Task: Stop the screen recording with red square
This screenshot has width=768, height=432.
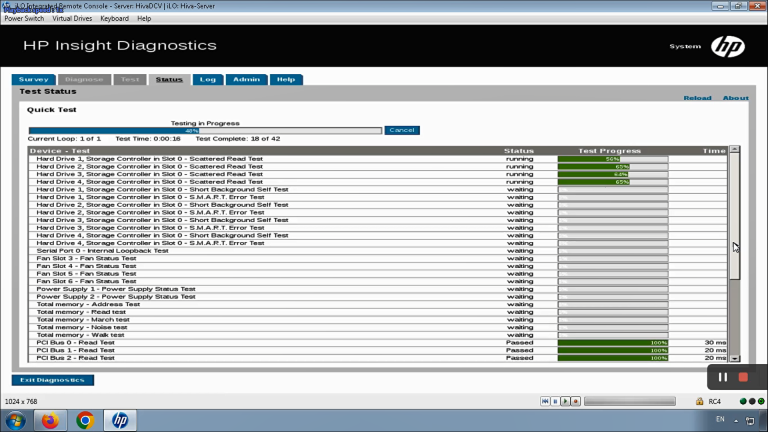Action: pyautogui.click(x=743, y=377)
